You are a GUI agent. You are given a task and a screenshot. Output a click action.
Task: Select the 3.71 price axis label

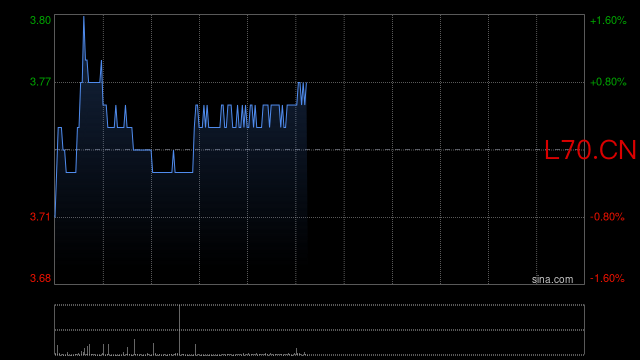[40, 217]
